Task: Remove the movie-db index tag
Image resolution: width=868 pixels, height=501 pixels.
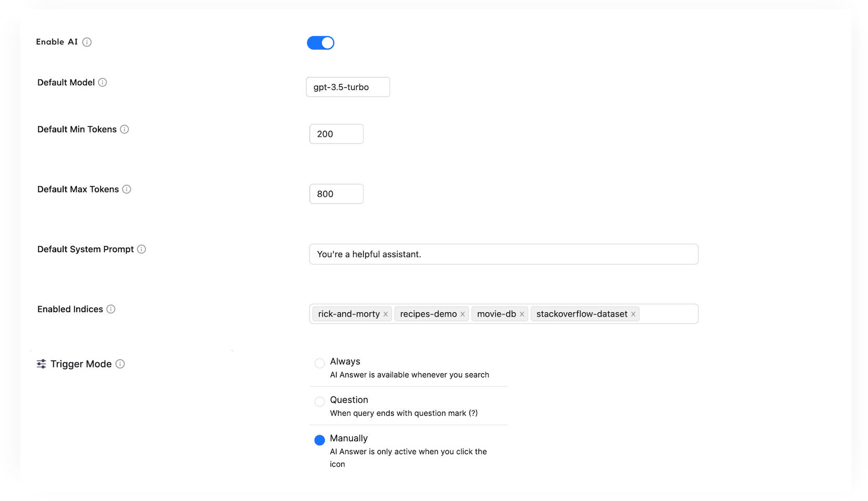Action: [x=522, y=314]
